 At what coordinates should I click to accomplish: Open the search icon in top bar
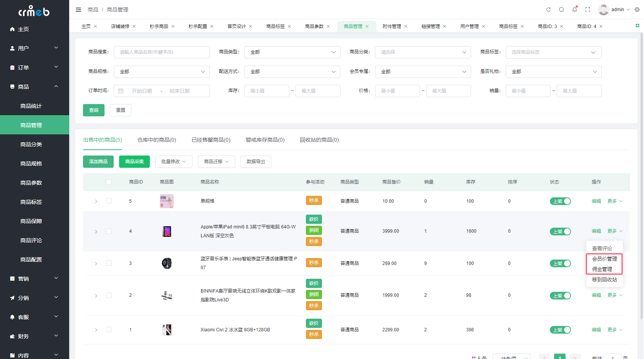tap(561, 10)
